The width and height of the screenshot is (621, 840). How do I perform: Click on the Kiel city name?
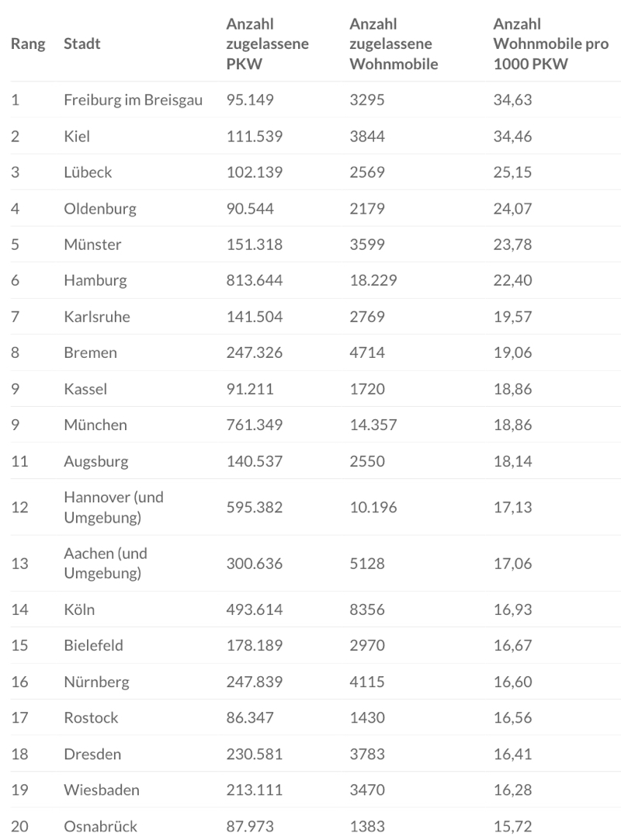(77, 137)
